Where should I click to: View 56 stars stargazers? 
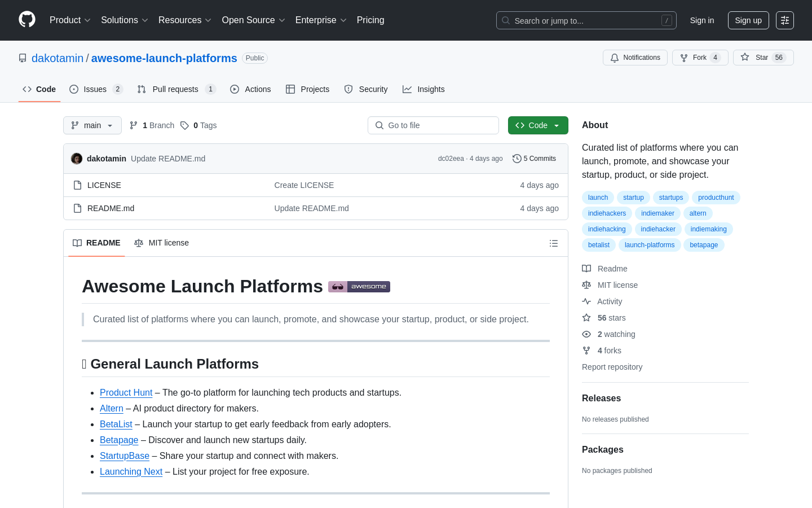604,318
